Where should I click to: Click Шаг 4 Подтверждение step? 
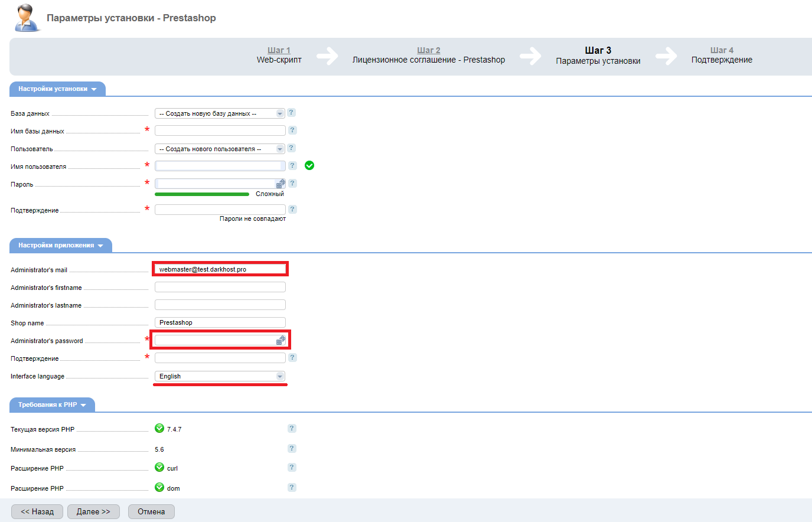[x=722, y=55]
